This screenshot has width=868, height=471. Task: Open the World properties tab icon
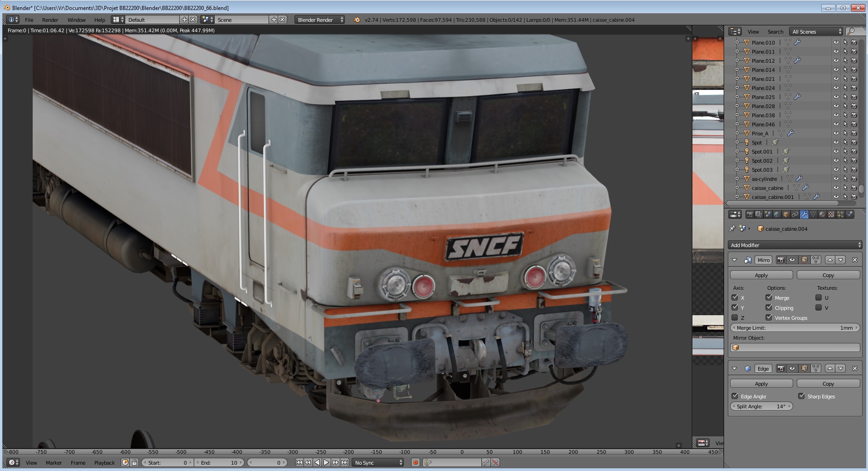point(777,214)
